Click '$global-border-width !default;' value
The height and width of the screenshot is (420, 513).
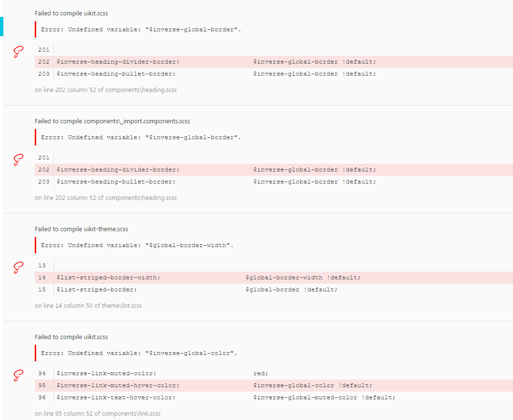click(303, 277)
